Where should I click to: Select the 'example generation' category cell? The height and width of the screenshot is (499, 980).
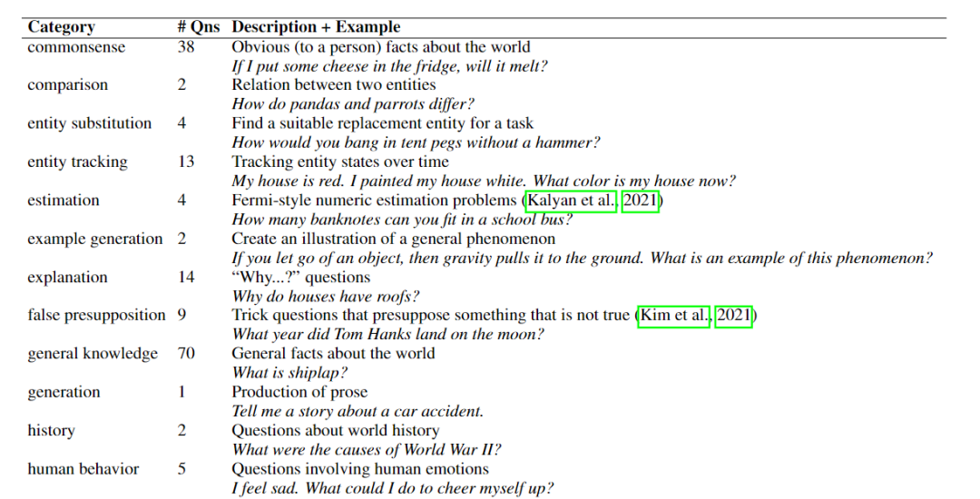(95, 240)
